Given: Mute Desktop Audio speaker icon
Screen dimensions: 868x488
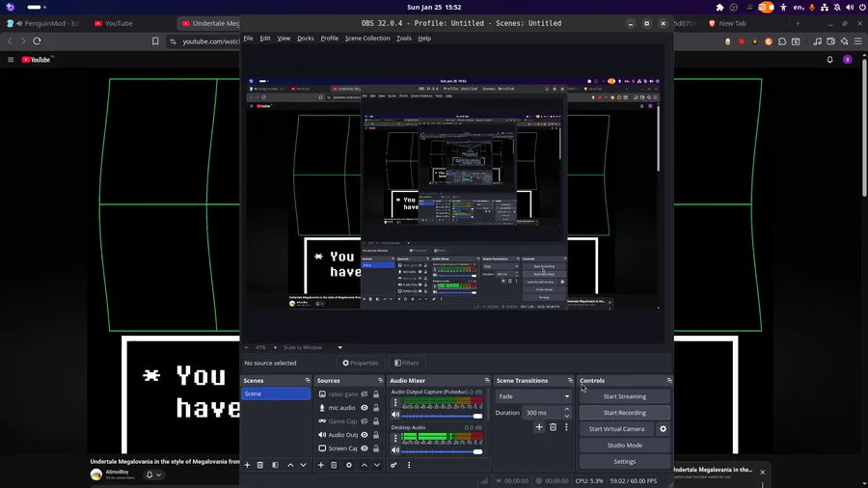Looking at the screenshot, I should (x=395, y=451).
